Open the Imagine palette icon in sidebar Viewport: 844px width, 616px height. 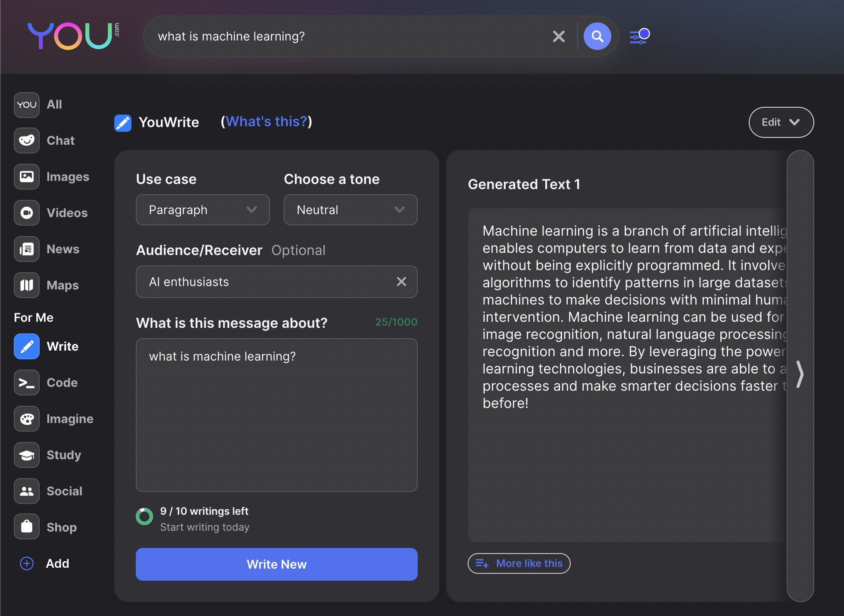27,419
